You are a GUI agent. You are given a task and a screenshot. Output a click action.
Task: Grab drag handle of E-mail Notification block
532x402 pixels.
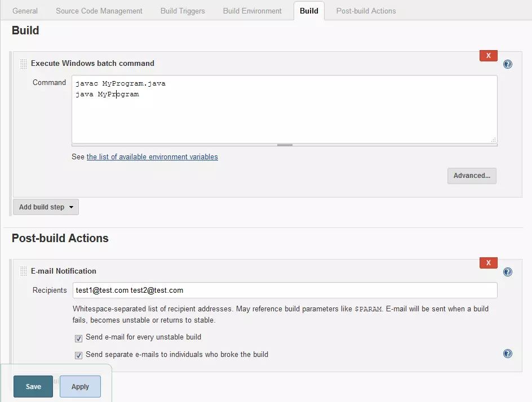click(x=23, y=271)
